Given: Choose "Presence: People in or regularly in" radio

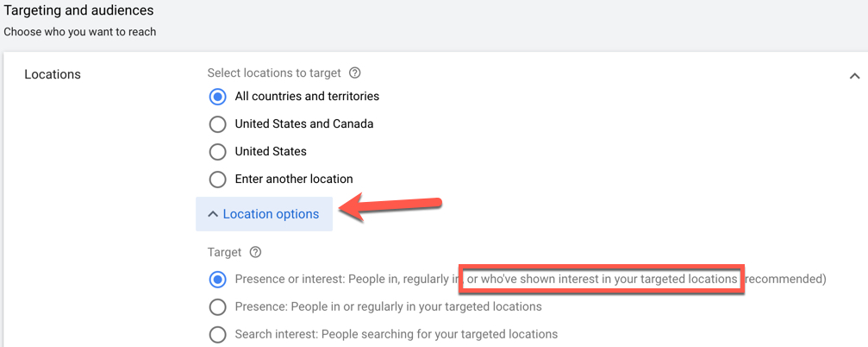Looking at the screenshot, I should [218, 307].
